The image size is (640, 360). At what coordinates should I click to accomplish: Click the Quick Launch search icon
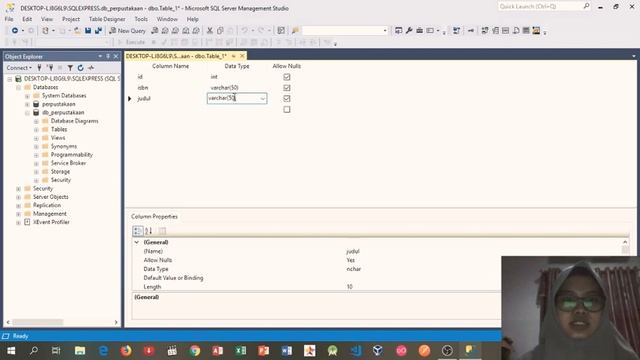[x=586, y=6]
